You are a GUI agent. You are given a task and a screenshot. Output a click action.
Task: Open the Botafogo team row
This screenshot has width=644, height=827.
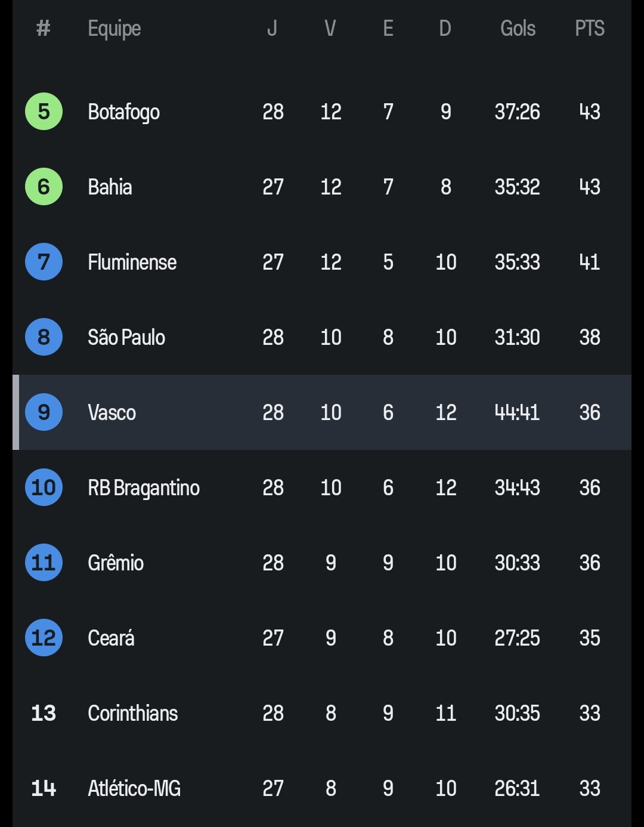click(x=123, y=112)
